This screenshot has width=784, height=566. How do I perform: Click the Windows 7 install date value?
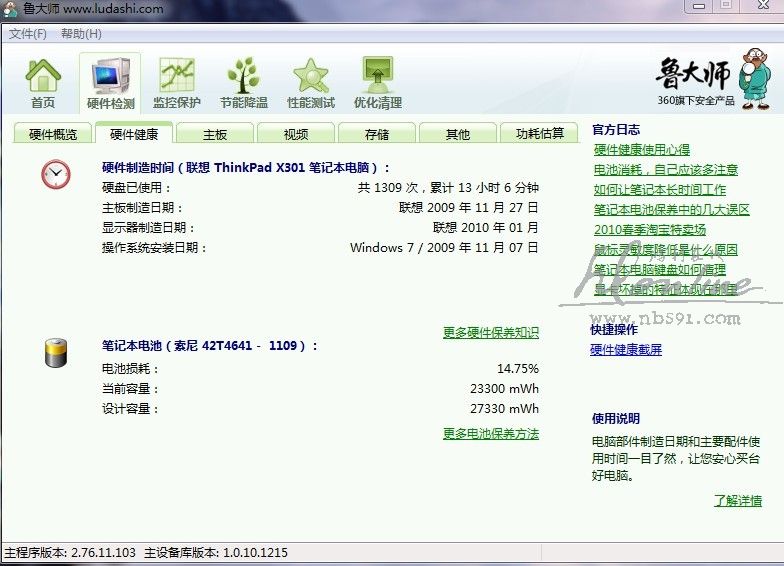444,248
